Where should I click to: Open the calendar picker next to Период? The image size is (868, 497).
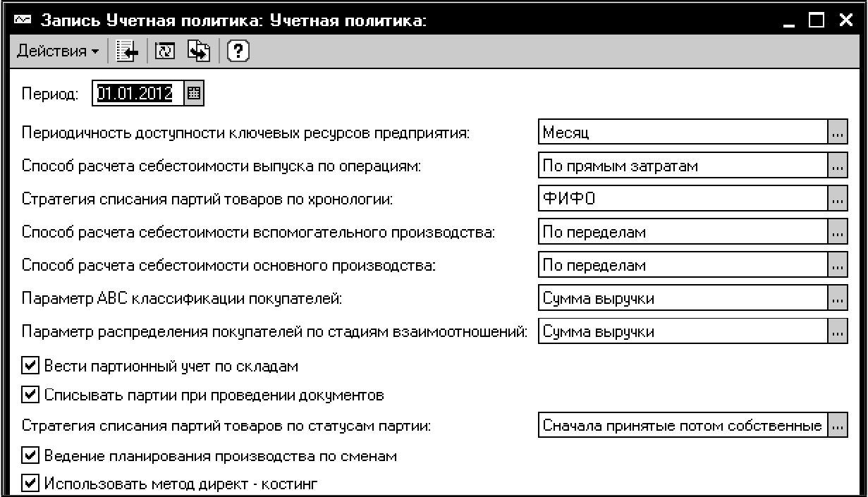click(x=194, y=93)
